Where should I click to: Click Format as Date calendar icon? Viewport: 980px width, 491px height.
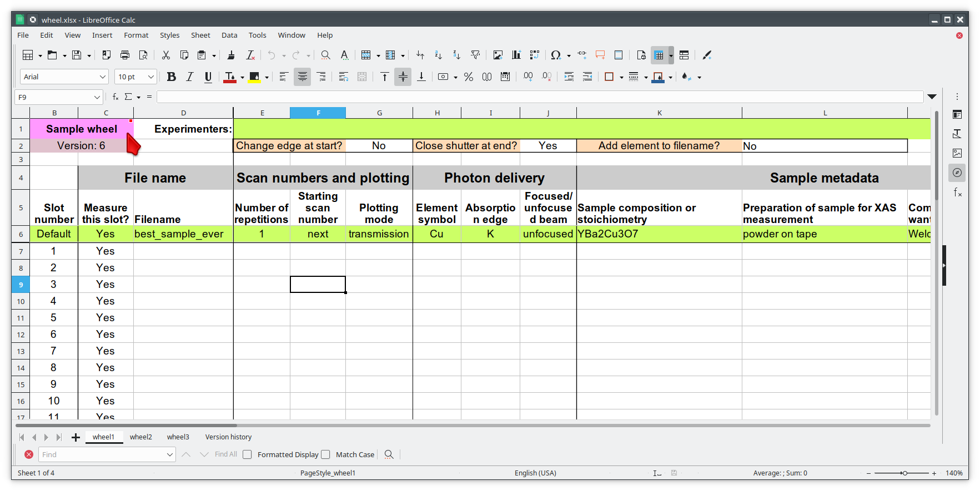[505, 77]
